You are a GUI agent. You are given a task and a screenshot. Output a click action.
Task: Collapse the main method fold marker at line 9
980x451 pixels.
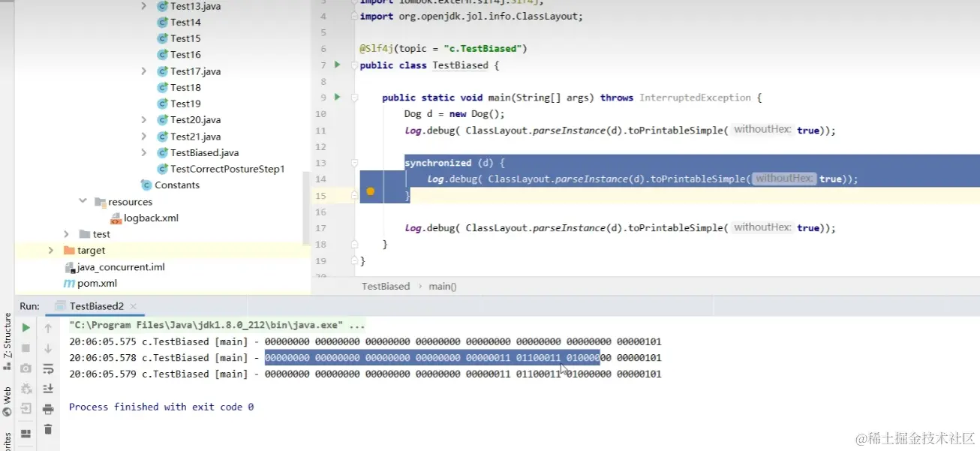coord(354,98)
